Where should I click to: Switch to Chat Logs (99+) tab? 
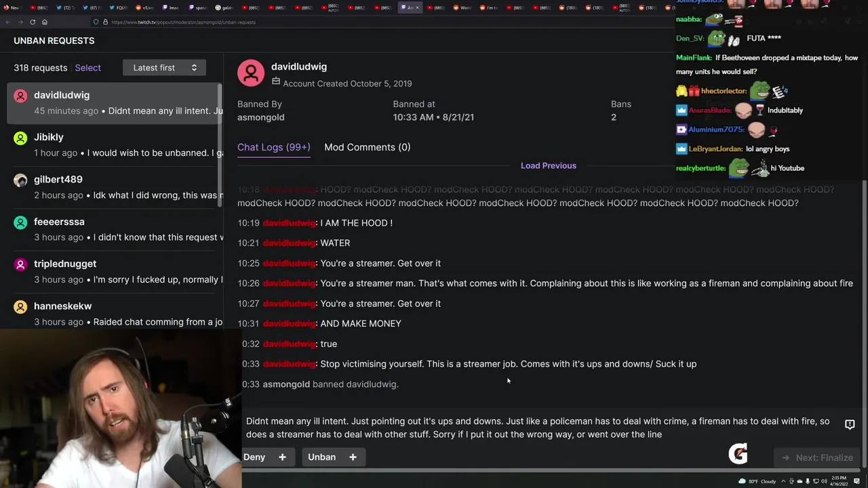(274, 147)
